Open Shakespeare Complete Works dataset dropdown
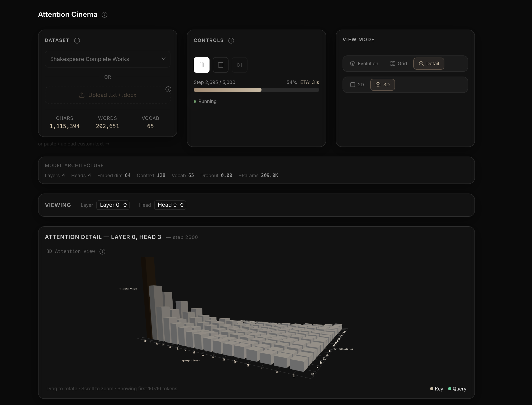 click(x=107, y=59)
